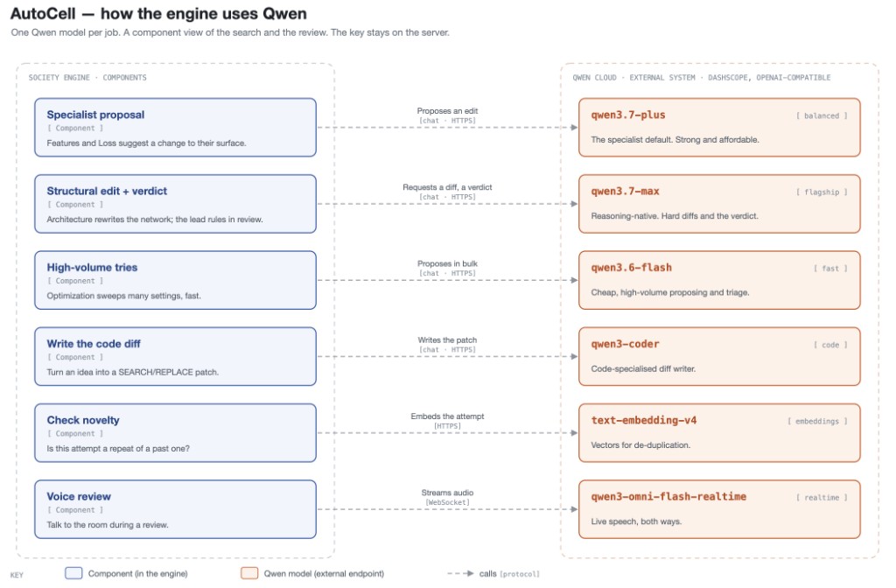
Task: Click 'Talk to the room during a review.'
Action: pos(108,525)
